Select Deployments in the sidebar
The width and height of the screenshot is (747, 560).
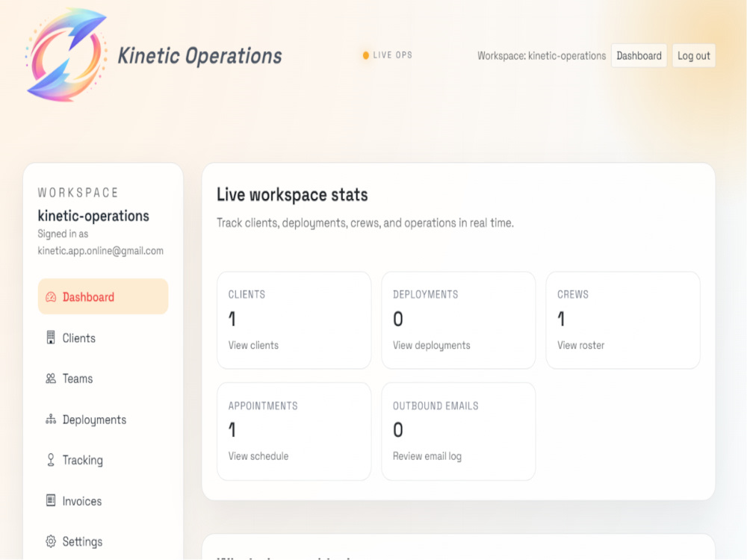pos(103,420)
